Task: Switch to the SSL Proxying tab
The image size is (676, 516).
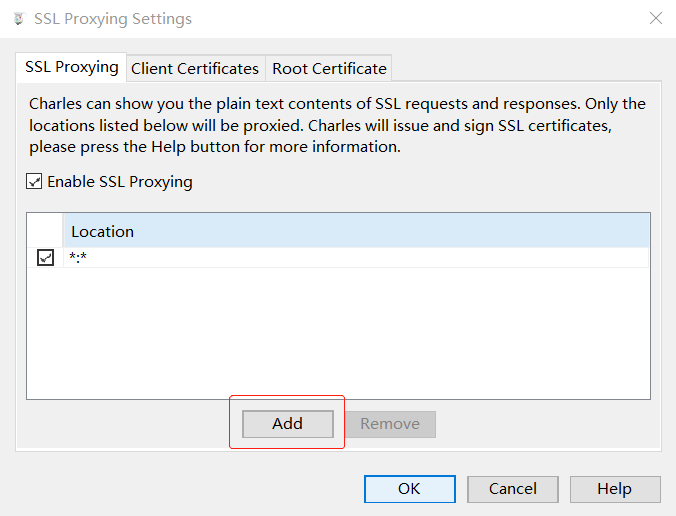Action: [x=71, y=67]
